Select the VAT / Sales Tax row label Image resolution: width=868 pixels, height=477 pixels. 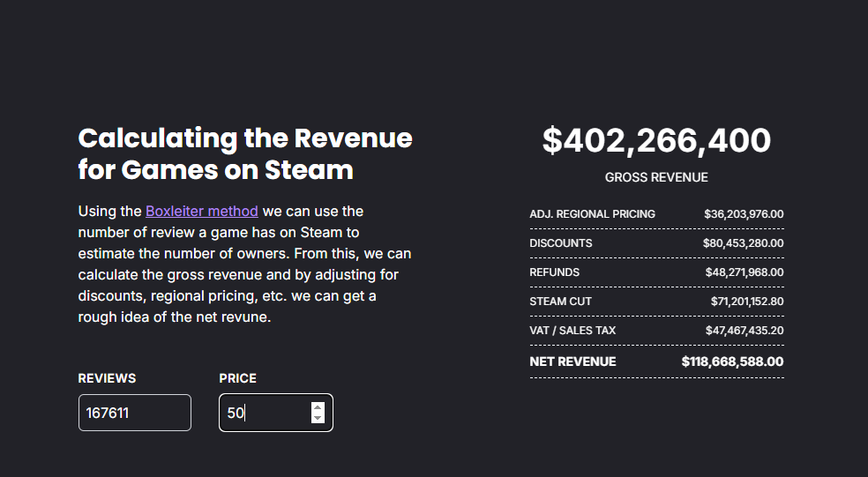(x=572, y=330)
